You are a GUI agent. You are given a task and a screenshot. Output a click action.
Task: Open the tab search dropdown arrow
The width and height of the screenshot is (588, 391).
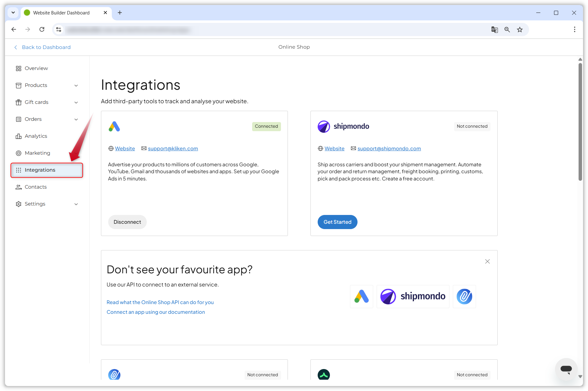click(13, 13)
